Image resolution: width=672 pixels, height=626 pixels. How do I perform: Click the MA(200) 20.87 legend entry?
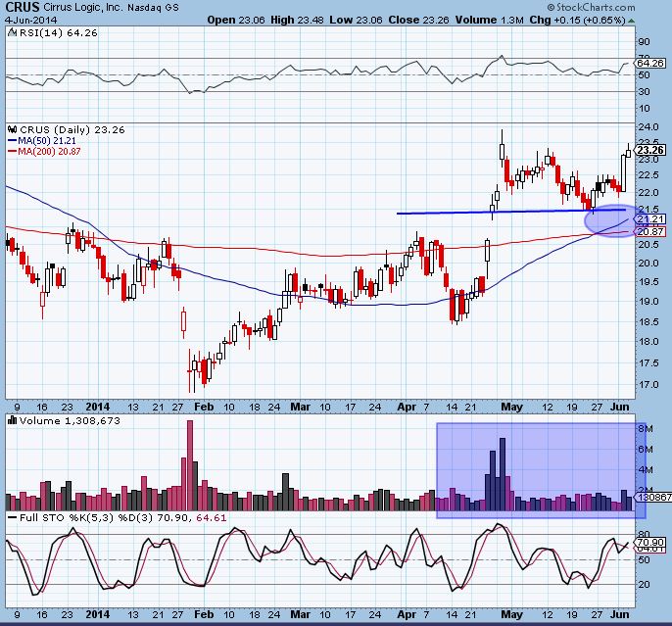click(44, 151)
